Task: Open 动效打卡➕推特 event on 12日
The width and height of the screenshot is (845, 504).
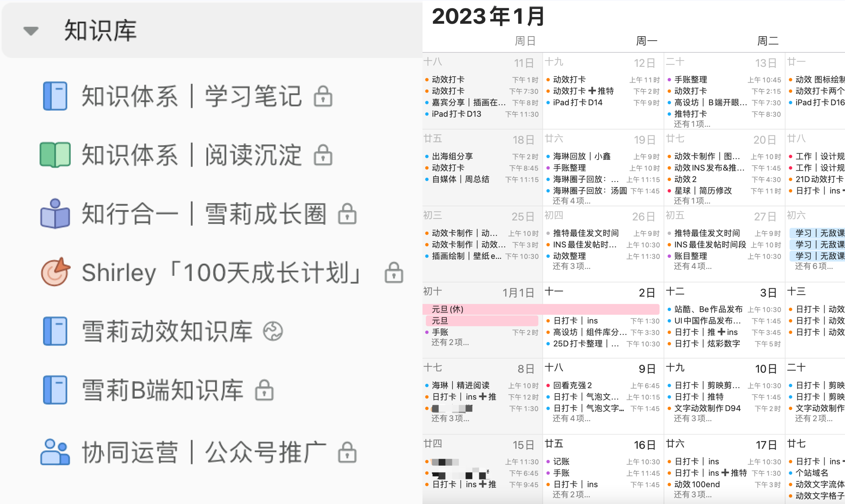Action: (603, 91)
